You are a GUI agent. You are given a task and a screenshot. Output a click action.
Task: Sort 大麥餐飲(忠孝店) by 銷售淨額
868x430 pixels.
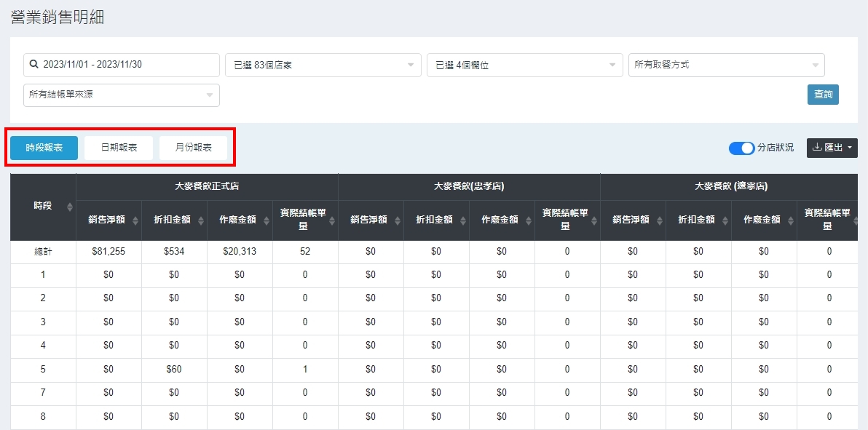[x=398, y=220]
